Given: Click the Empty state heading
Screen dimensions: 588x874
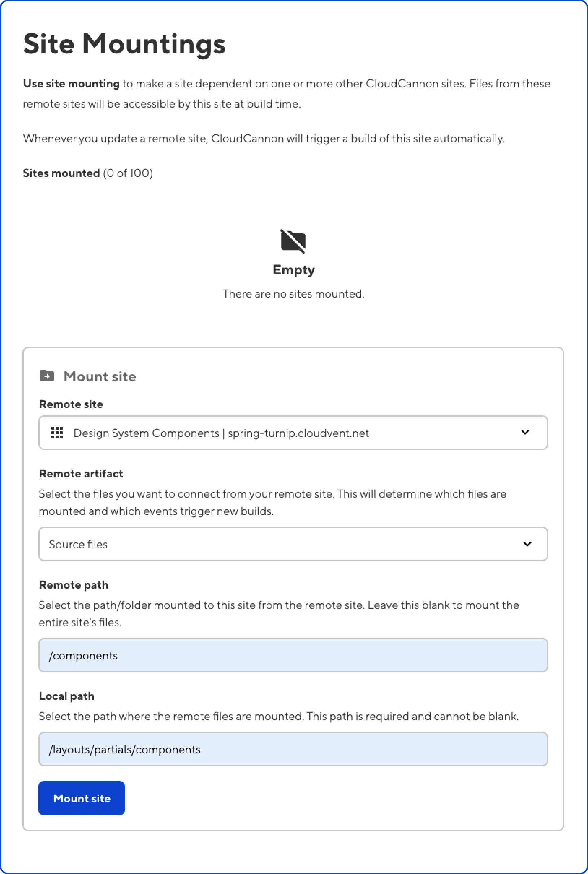Looking at the screenshot, I should (x=293, y=270).
